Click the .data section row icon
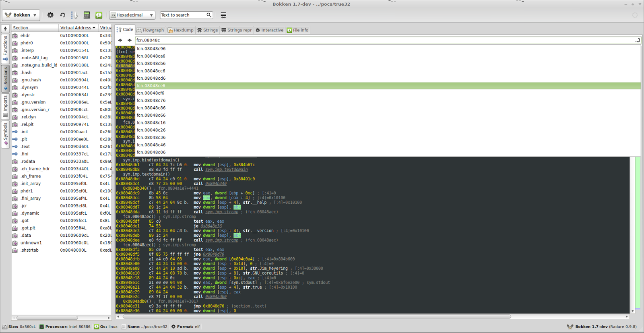 click(x=15, y=236)
